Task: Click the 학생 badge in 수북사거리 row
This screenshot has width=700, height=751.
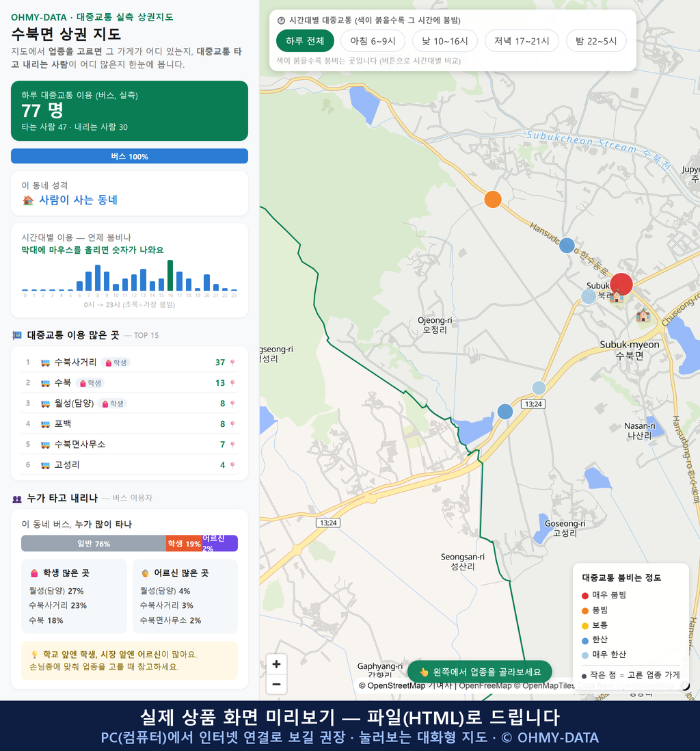Action: 116,363
